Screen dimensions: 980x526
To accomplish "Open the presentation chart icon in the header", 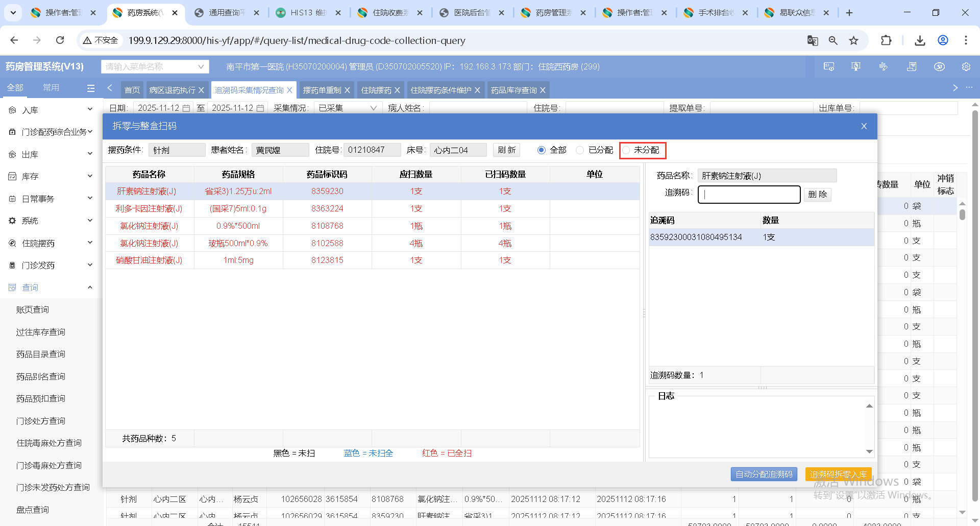I will (856, 66).
